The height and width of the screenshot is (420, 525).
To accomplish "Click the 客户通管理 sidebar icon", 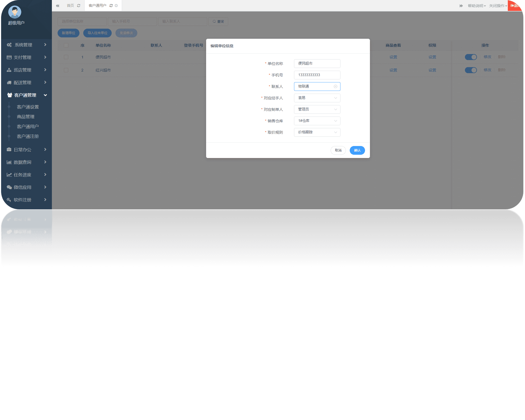I will point(10,95).
